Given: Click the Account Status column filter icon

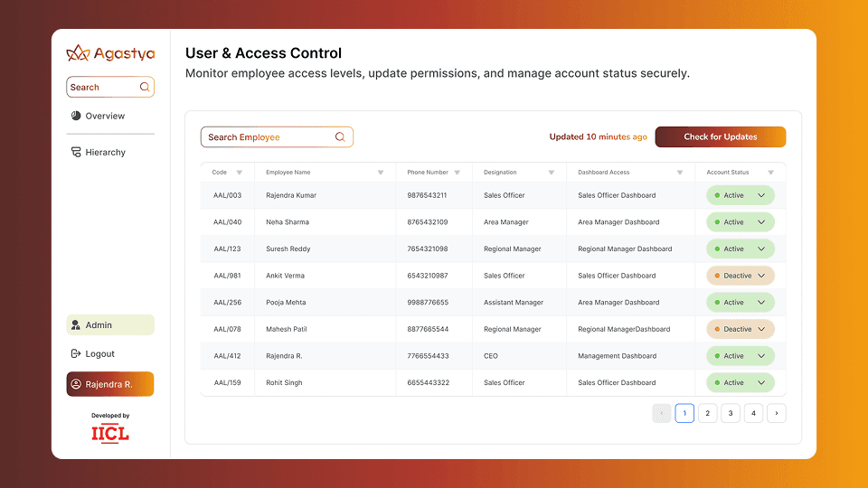Looking at the screenshot, I should pyautogui.click(x=771, y=173).
